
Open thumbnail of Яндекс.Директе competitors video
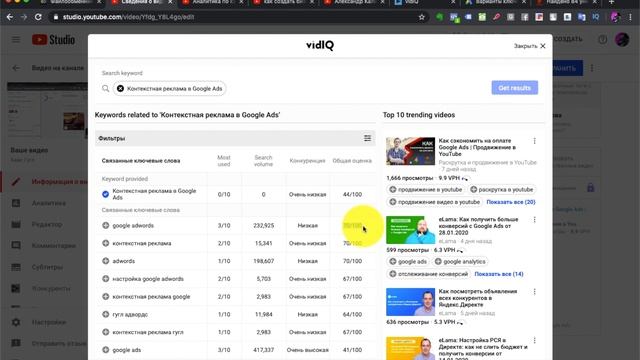pyautogui.click(x=410, y=302)
